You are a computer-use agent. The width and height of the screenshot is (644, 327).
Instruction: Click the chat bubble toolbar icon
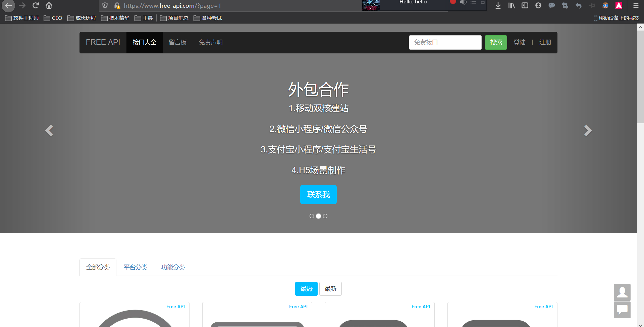click(552, 5)
